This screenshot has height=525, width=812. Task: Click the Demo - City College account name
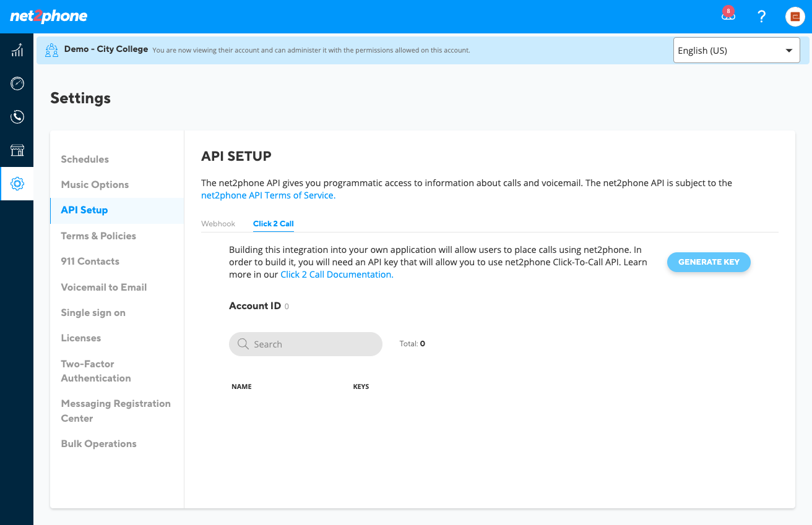(106, 49)
